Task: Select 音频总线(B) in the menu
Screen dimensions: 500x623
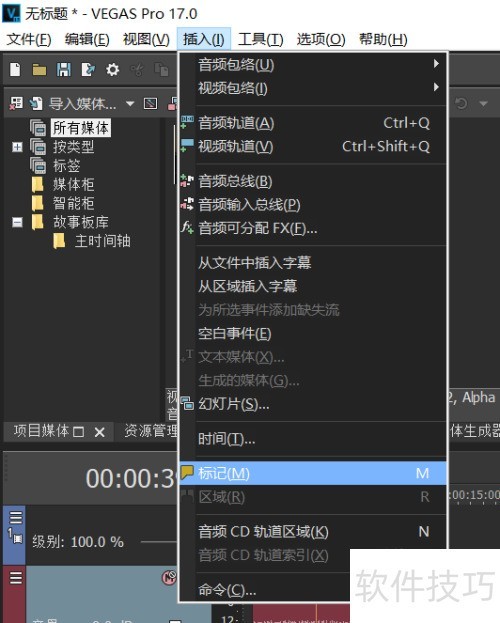Action: click(313, 181)
